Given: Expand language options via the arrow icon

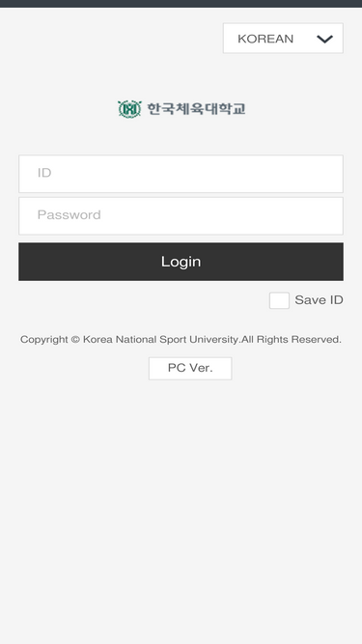Looking at the screenshot, I should (x=324, y=39).
